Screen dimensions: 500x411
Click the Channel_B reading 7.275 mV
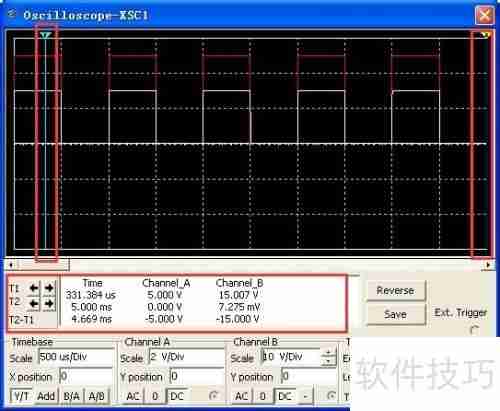pyautogui.click(x=239, y=307)
